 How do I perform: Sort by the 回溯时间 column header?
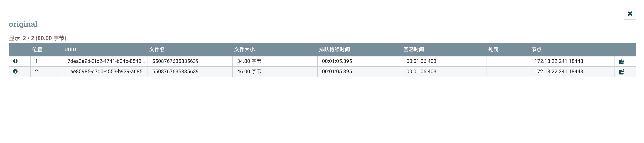pos(414,50)
